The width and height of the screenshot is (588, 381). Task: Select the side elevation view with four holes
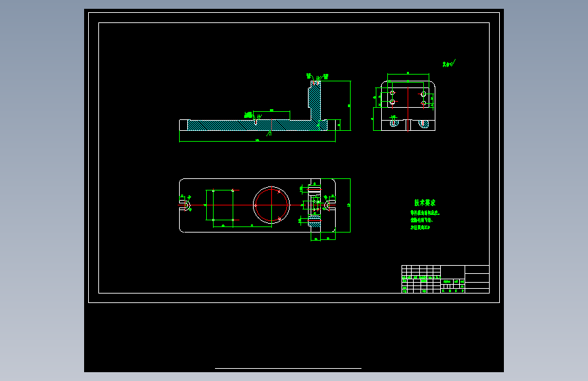[x=408, y=106]
